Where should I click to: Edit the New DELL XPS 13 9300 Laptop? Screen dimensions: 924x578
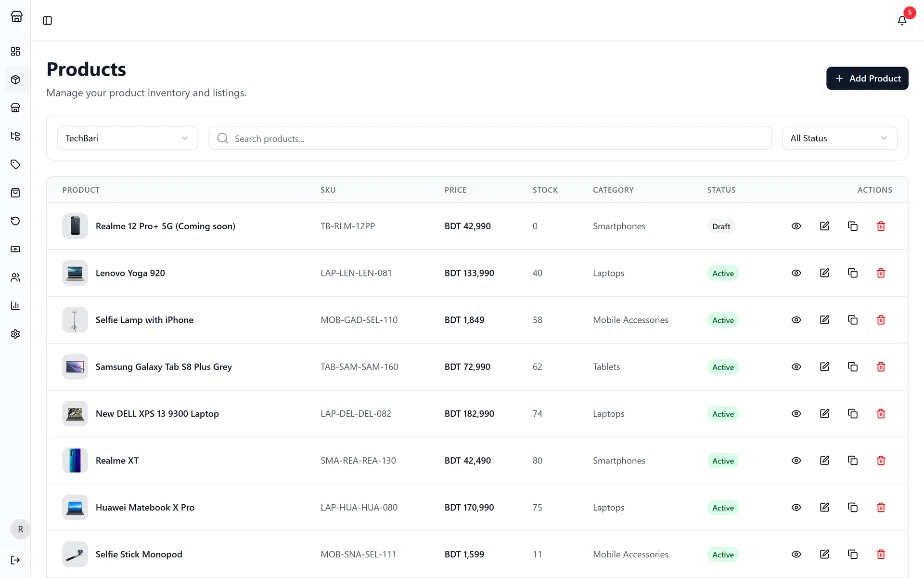(824, 414)
